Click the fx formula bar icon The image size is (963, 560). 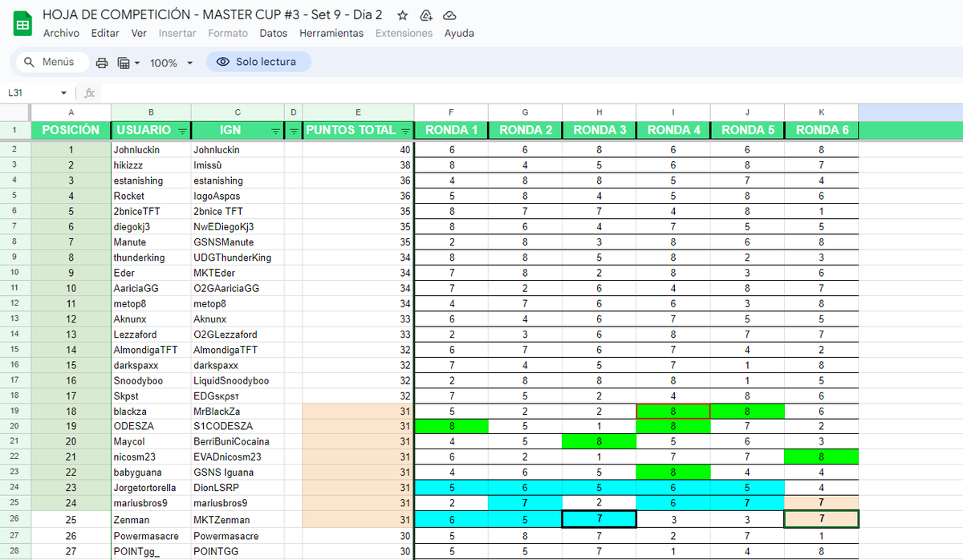point(90,93)
